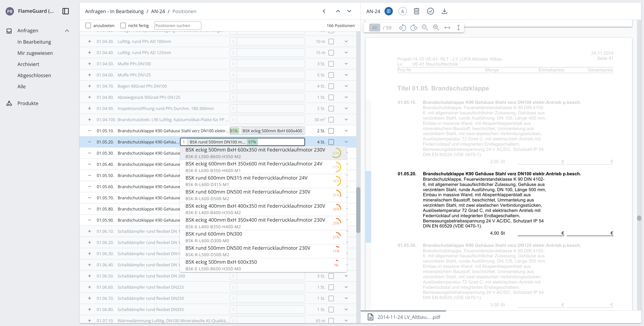644x326 pixels.
Task: Expand details of row 01.04.40.
Action: click(346, 53)
